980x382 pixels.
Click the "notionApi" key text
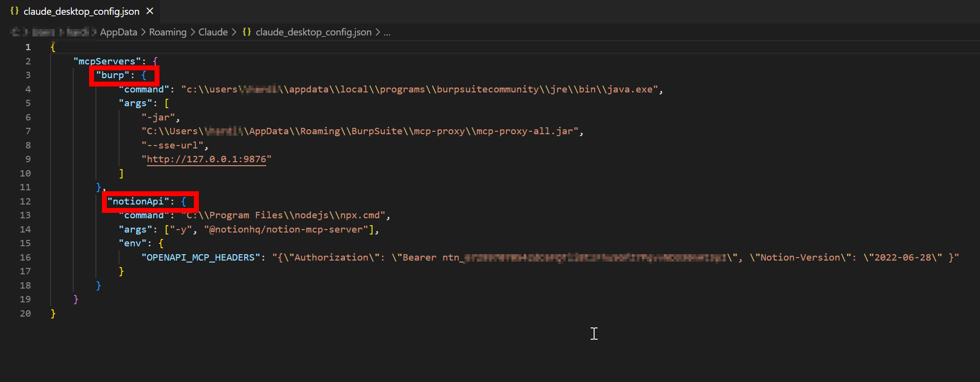coord(138,202)
